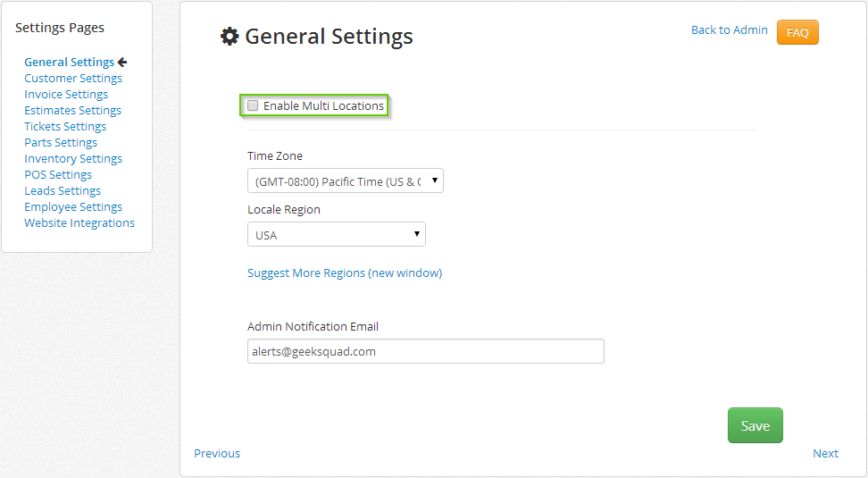Open Customer Settings page
The height and width of the screenshot is (478, 868).
pos(73,78)
